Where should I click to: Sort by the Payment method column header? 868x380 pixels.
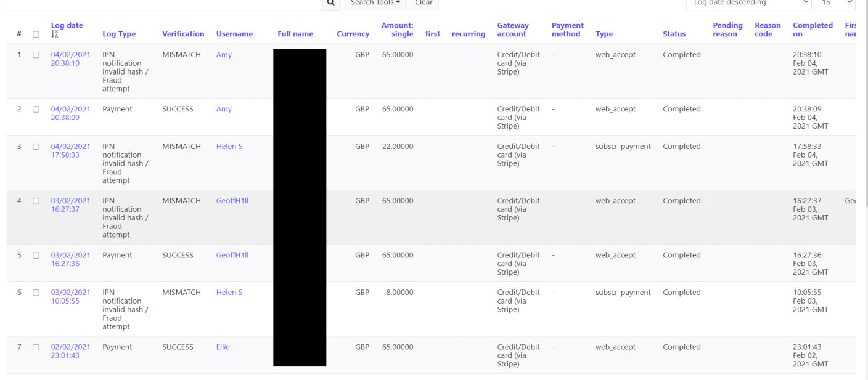click(x=568, y=30)
